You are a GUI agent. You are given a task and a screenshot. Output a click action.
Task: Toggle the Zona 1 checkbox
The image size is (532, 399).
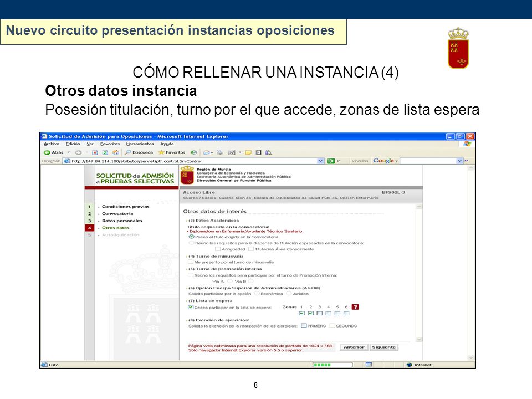pos(301,313)
